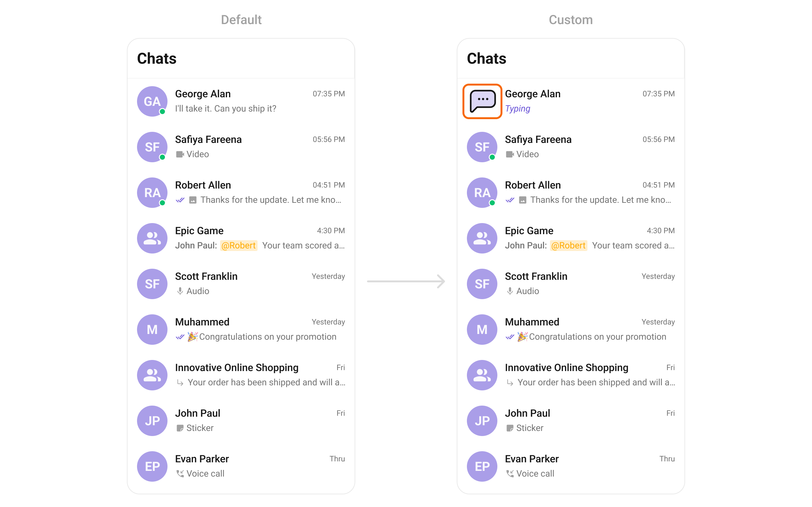Click the Epic Game group avatar in Custom list
Viewport: 812px width, 507px height.
click(x=482, y=238)
